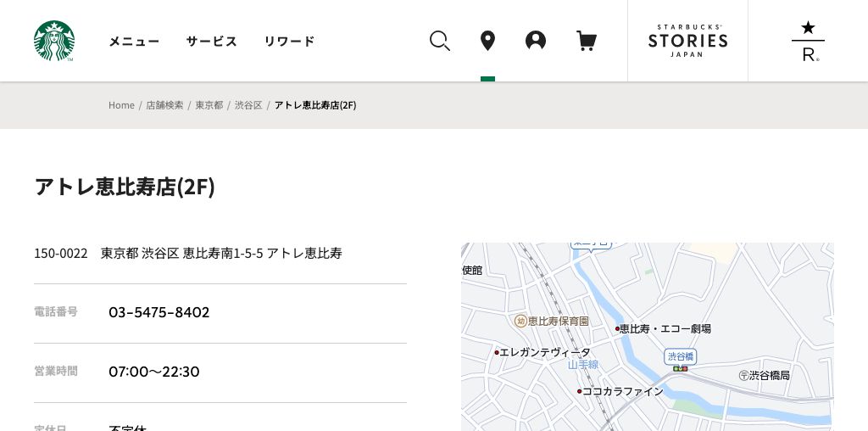
Task: Open Starbucks Stories Japan link
Action: point(687,41)
